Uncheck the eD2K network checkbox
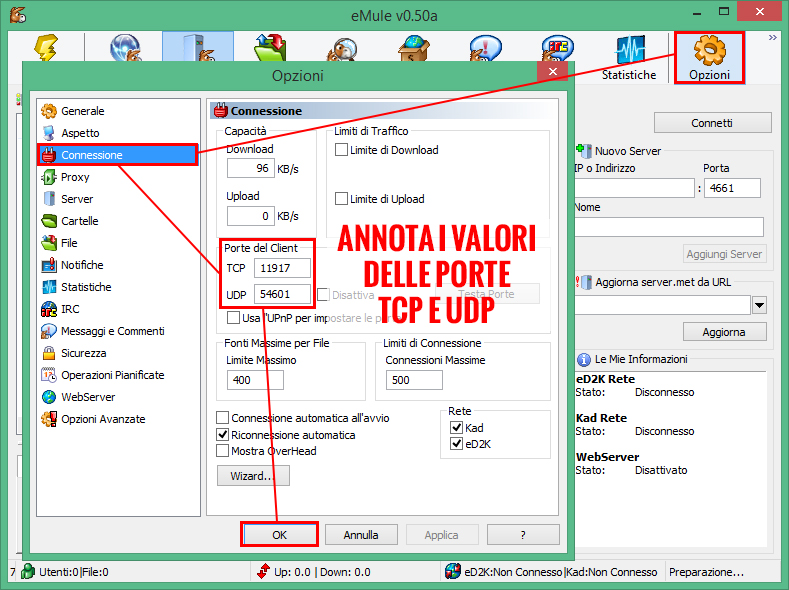 point(456,444)
